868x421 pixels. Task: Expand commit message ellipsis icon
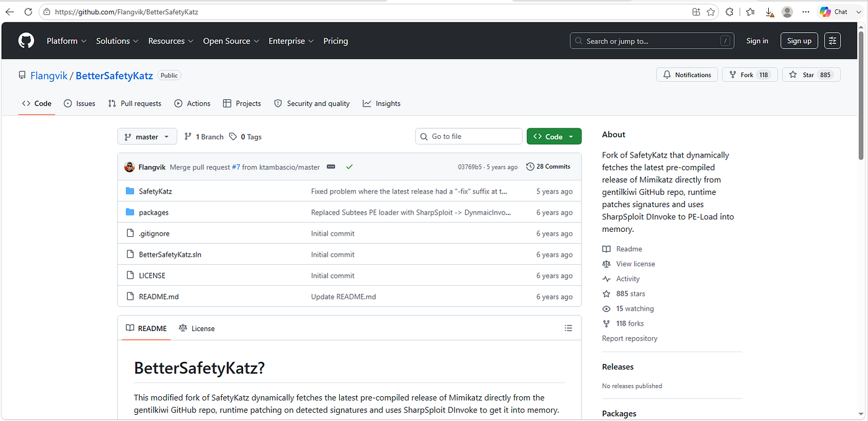point(331,167)
